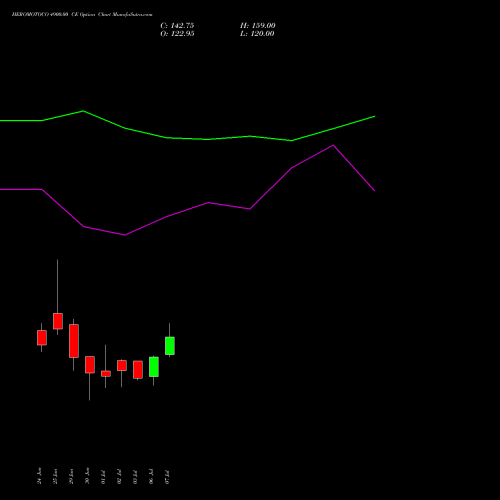The width and height of the screenshot is (500, 500).
Task: Click the long-wick red candle for 25 Jun
Action: coord(58,321)
